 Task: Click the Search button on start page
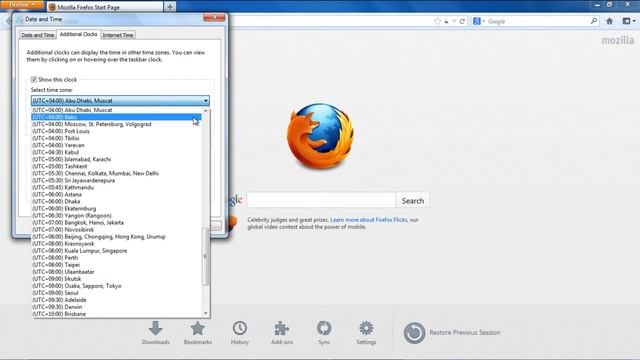(413, 201)
